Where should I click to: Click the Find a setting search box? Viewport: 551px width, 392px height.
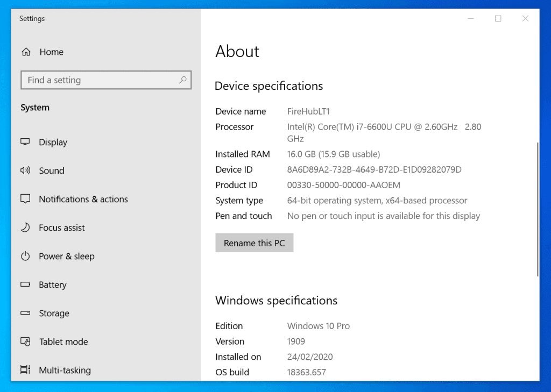click(x=106, y=80)
